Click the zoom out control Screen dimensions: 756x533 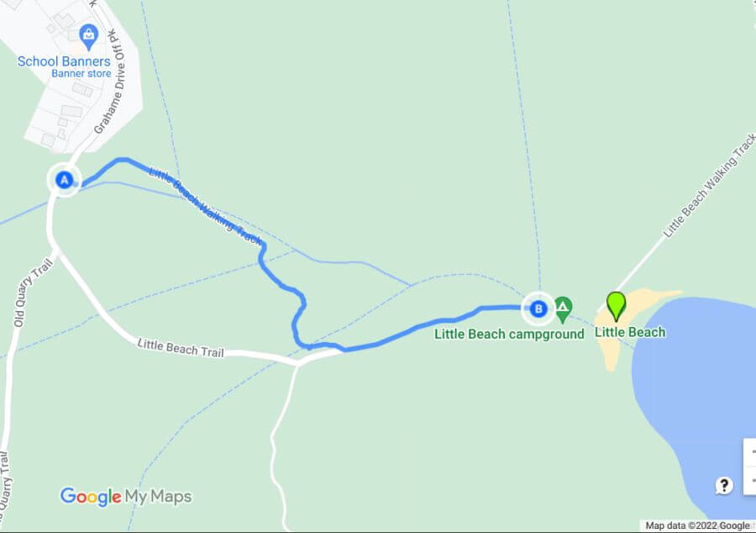pos(751,480)
